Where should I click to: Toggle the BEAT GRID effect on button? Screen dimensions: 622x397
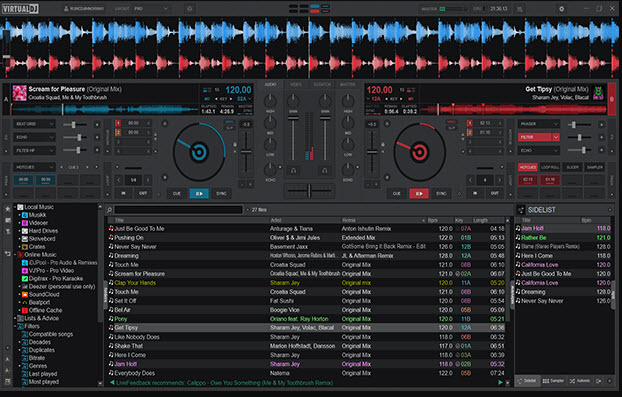pos(97,125)
